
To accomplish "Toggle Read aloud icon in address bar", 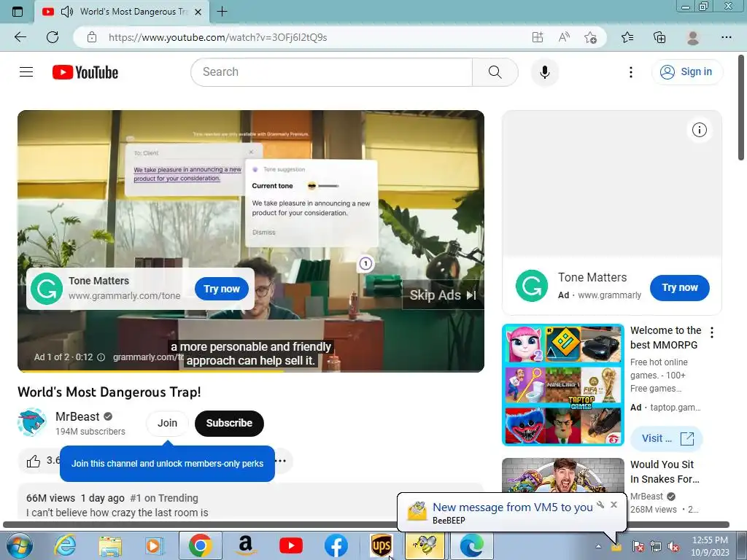I will tap(564, 37).
